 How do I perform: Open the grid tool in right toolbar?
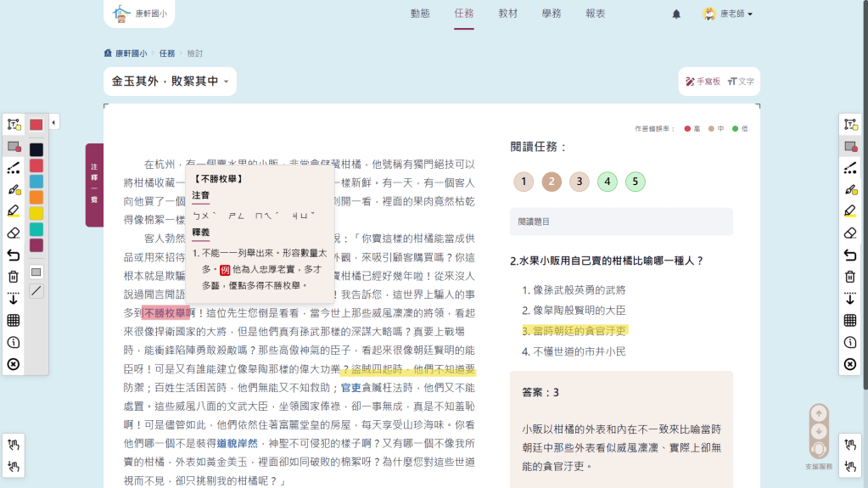tap(850, 320)
